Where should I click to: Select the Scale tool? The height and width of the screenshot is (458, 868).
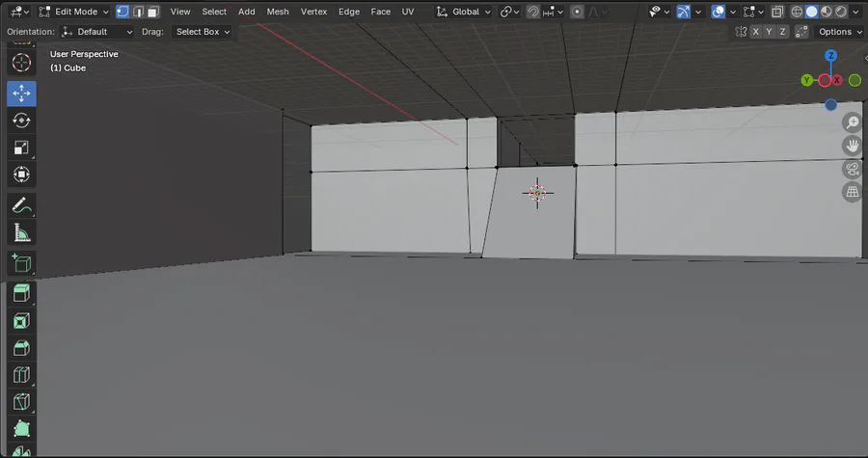(x=21, y=148)
